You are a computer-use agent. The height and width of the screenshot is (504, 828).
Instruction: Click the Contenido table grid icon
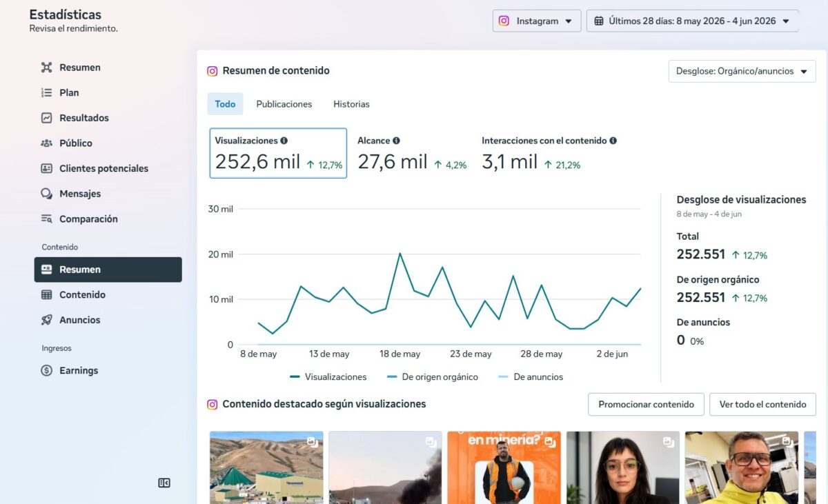pyautogui.click(x=47, y=294)
